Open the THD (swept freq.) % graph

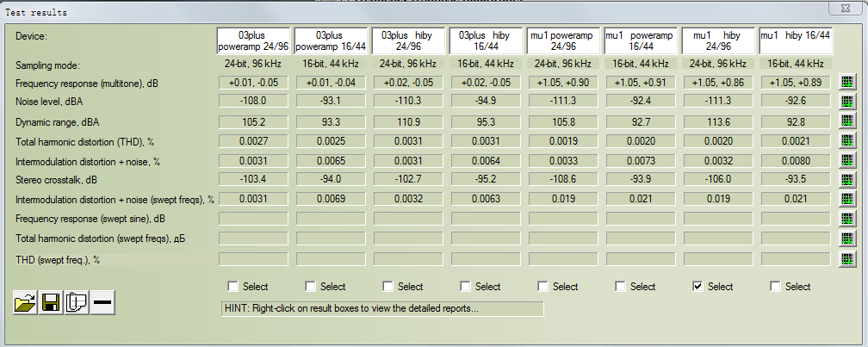pyautogui.click(x=847, y=258)
